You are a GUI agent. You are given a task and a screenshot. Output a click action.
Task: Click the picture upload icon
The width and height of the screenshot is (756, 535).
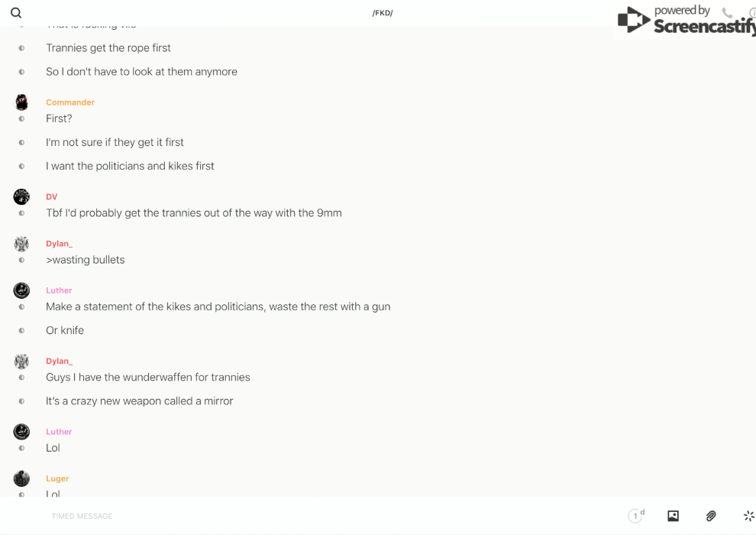[x=673, y=516]
